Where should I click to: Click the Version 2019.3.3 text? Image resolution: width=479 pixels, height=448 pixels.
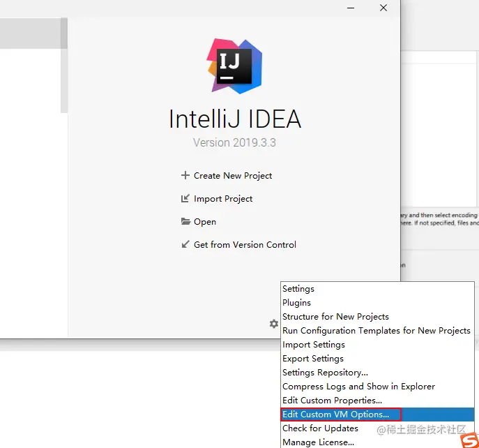click(x=234, y=142)
